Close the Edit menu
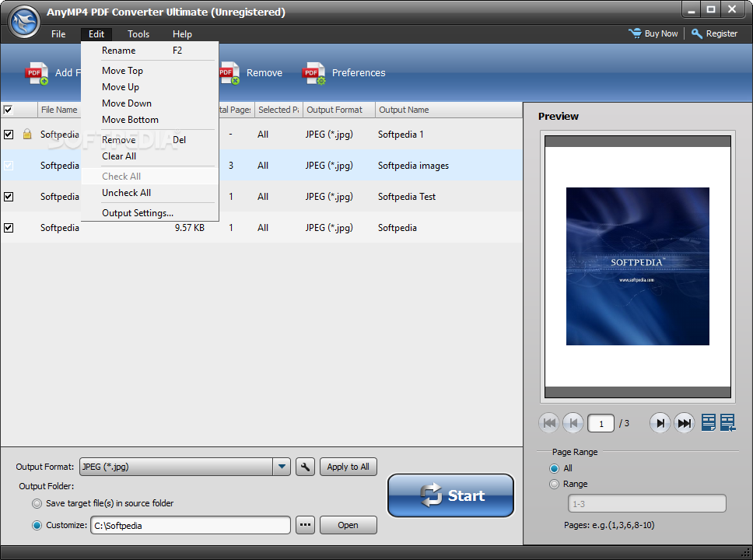Screen dimensions: 753x560 [x=96, y=34]
